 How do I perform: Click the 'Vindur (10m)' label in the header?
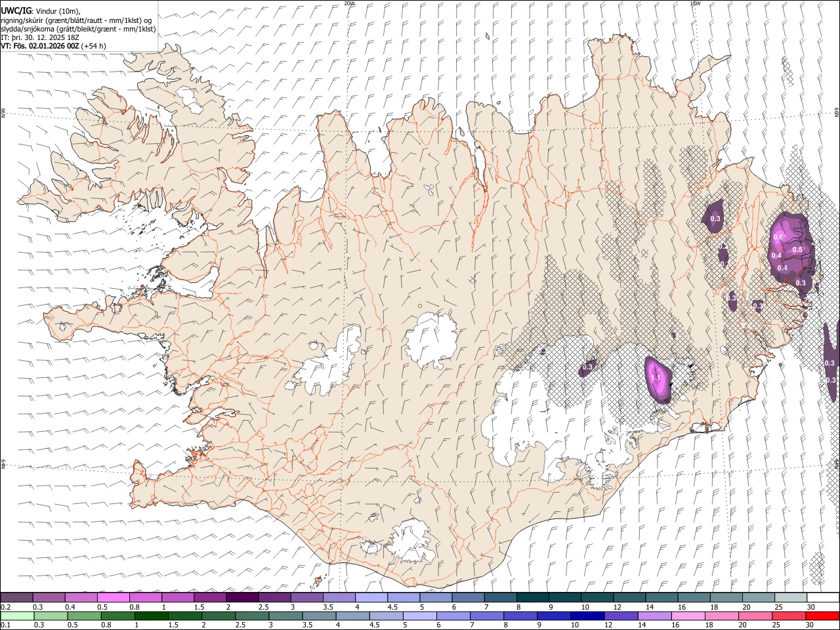[58, 11]
